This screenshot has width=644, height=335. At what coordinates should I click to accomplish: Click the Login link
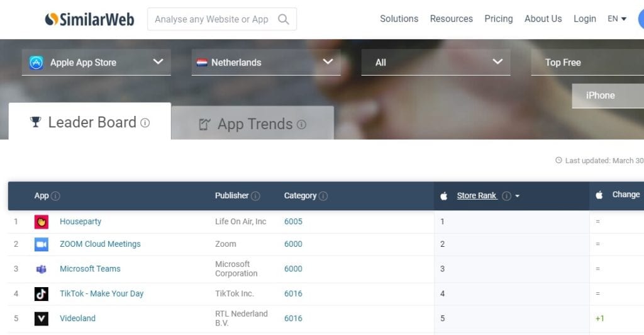(585, 19)
